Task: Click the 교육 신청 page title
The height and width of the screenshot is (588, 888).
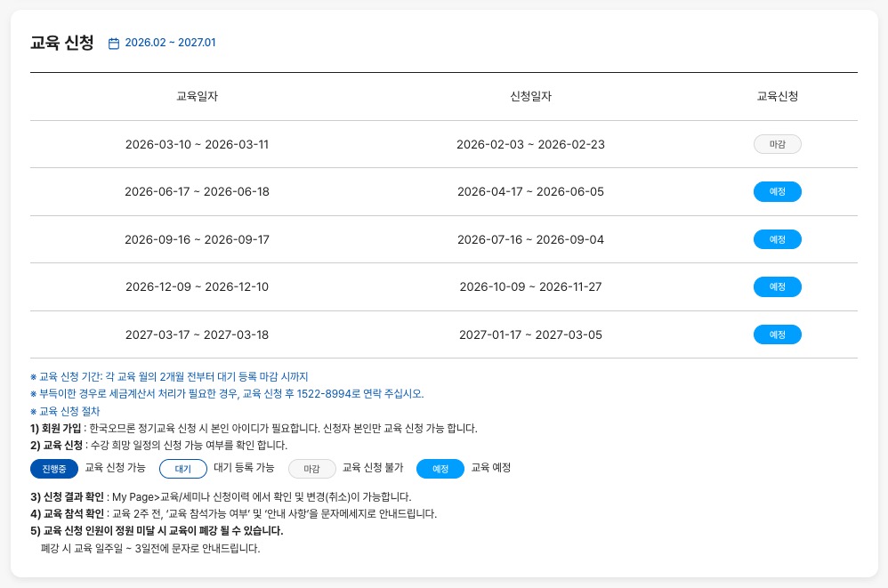Action: [61, 43]
